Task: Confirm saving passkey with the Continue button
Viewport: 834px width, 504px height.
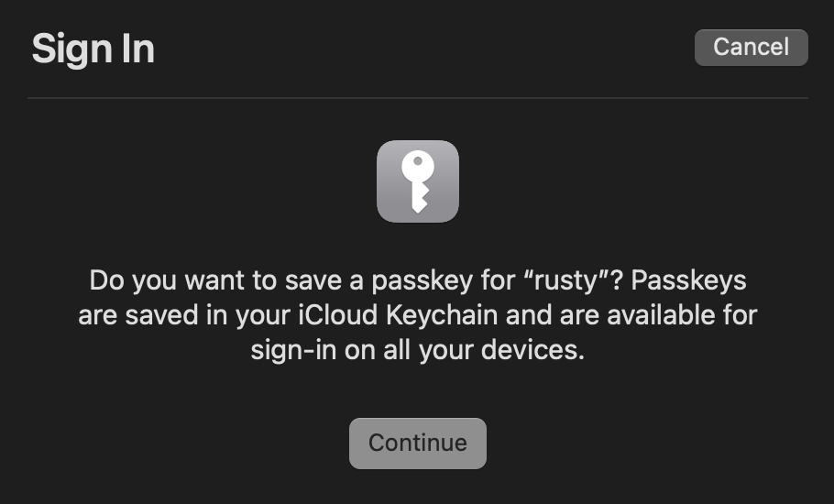Action: [418, 444]
